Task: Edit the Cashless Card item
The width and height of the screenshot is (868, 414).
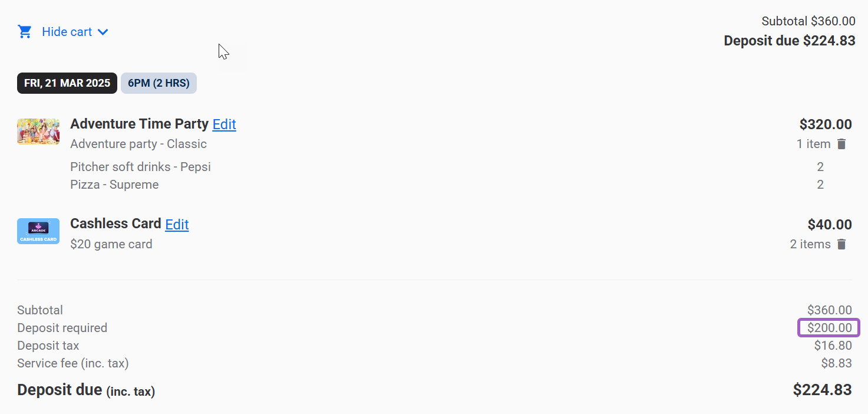Action: pyautogui.click(x=177, y=224)
